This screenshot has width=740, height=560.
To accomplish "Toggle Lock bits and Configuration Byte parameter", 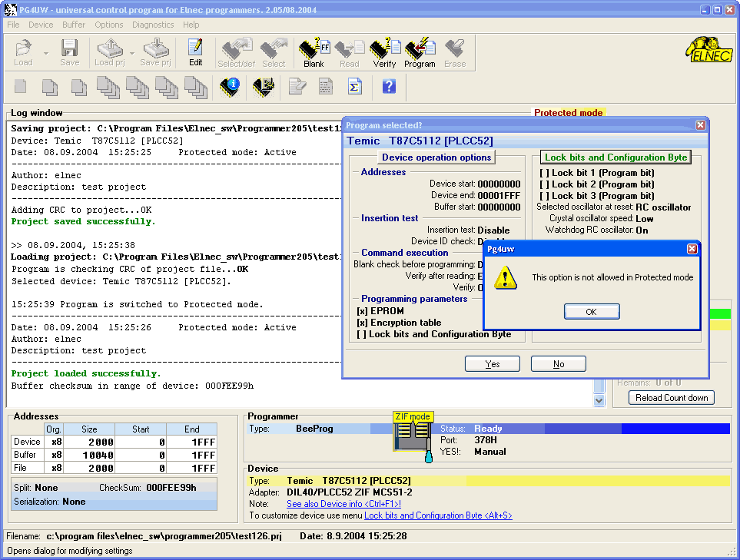I will pos(361,334).
